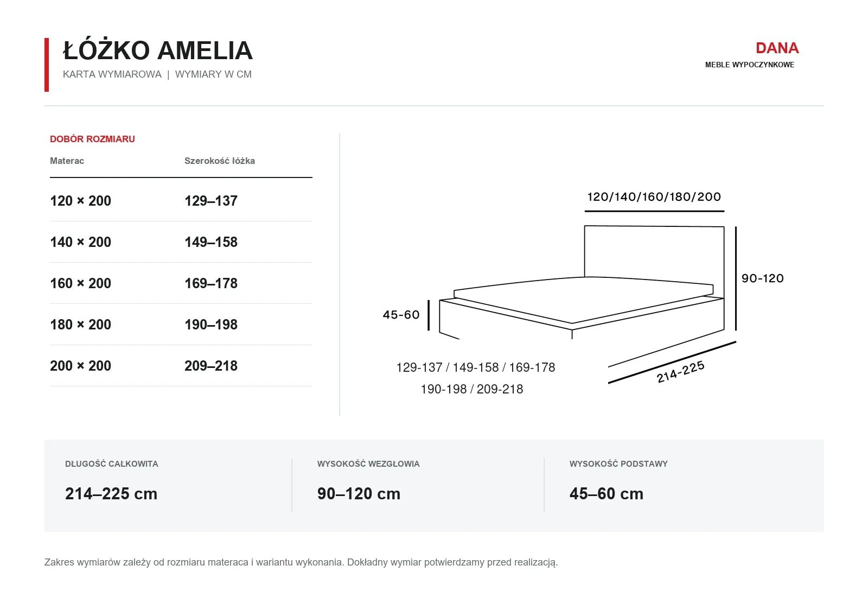The image size is (868, 597).
Task: Click the DANA brand logo
Action: click(x=777, y=48)
